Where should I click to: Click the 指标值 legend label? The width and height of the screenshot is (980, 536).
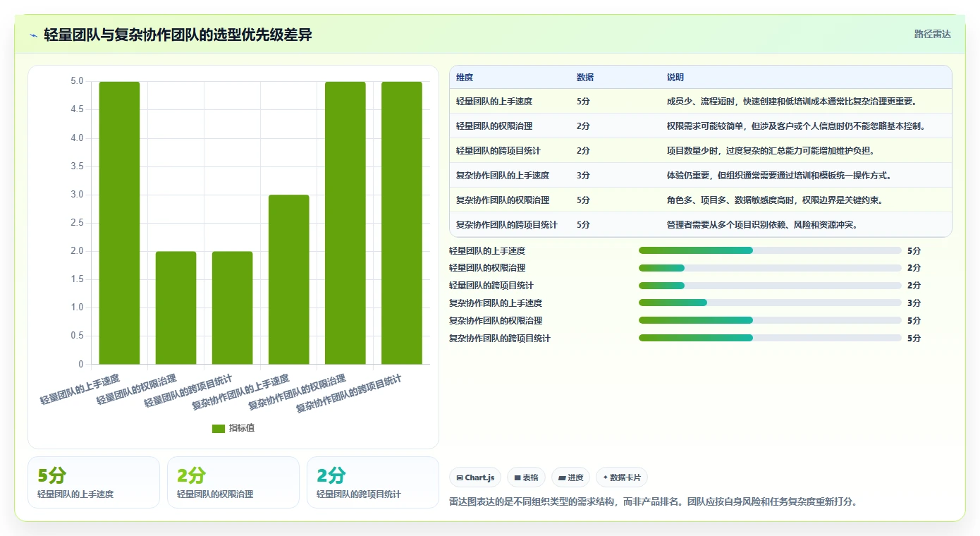(242, 428)
